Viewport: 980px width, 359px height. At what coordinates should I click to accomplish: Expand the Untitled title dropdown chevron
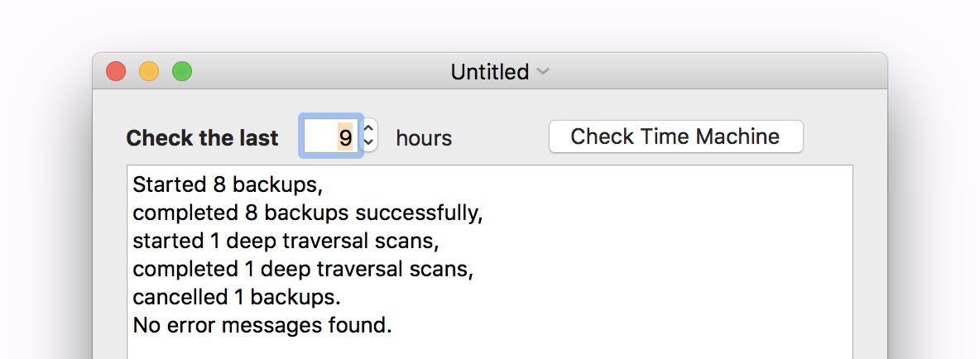point(543,72)
